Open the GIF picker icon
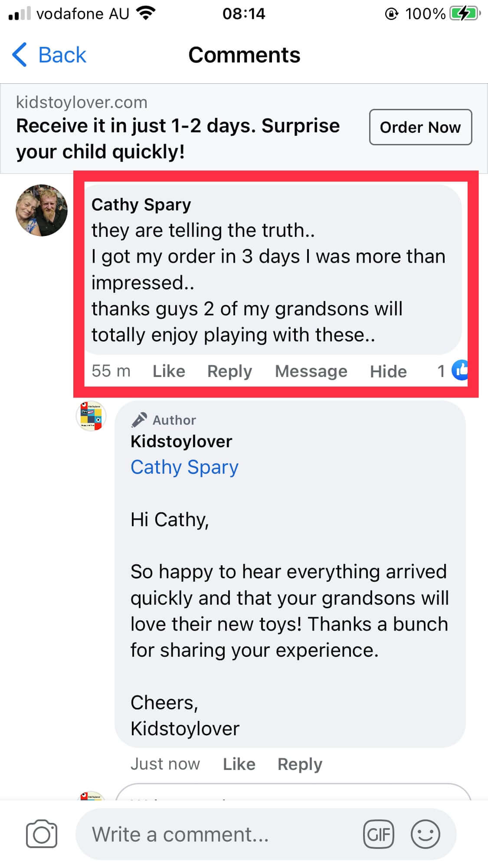 tap(379, 834)
